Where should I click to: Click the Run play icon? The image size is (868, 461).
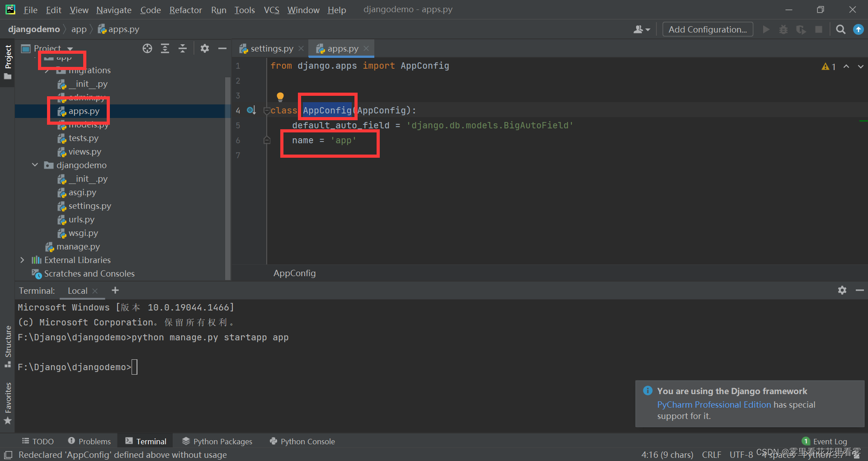pos(766,29)
